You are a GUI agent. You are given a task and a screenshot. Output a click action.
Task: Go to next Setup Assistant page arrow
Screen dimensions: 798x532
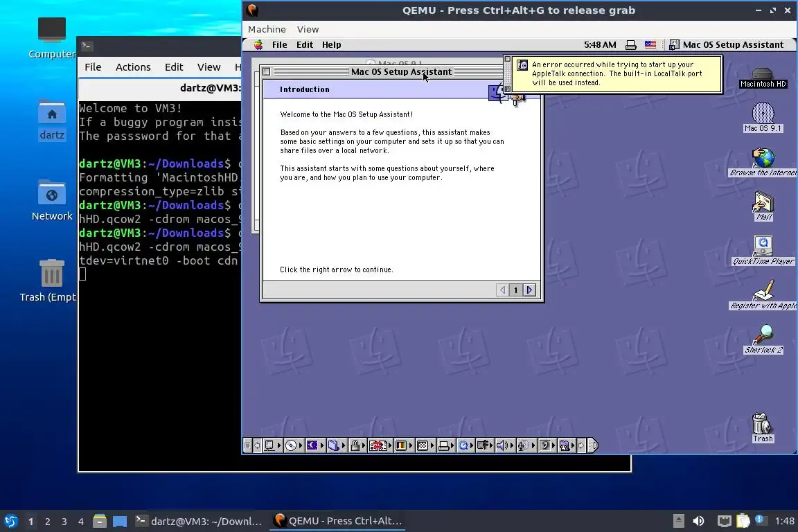[529, 290]
